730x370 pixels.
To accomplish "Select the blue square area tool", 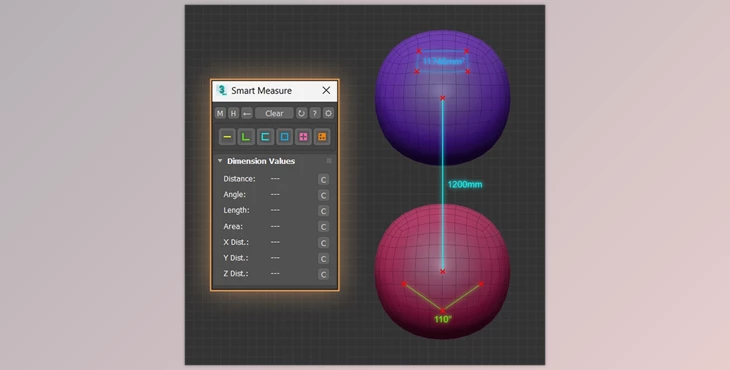I will pyautogui.click(x=284, y=137).
